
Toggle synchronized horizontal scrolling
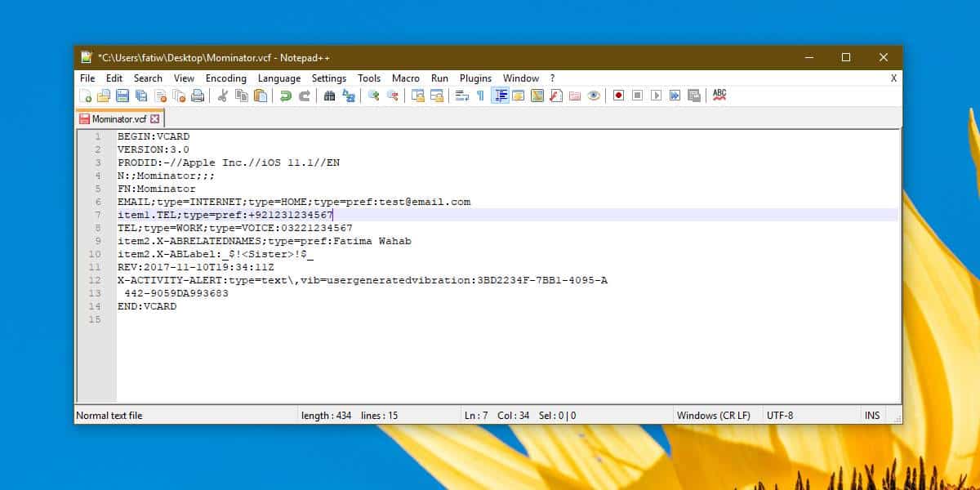(x=436, y=96)
